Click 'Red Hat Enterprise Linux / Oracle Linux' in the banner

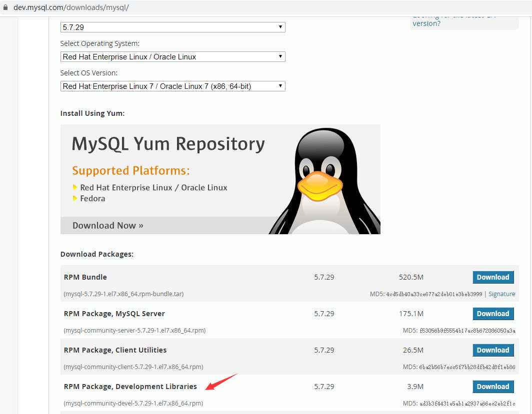[x=153, y=187]
